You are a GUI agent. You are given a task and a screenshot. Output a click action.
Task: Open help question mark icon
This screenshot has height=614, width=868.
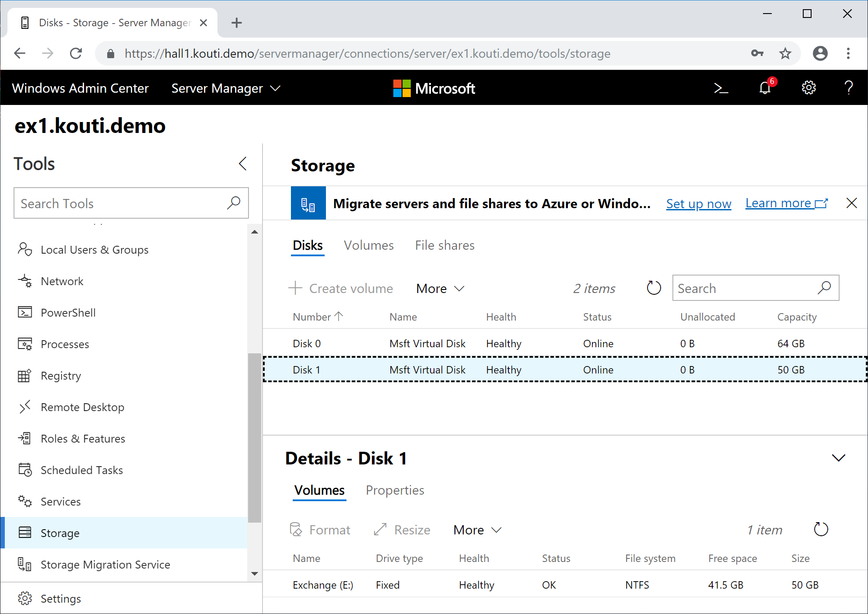(x=849, y=88)
